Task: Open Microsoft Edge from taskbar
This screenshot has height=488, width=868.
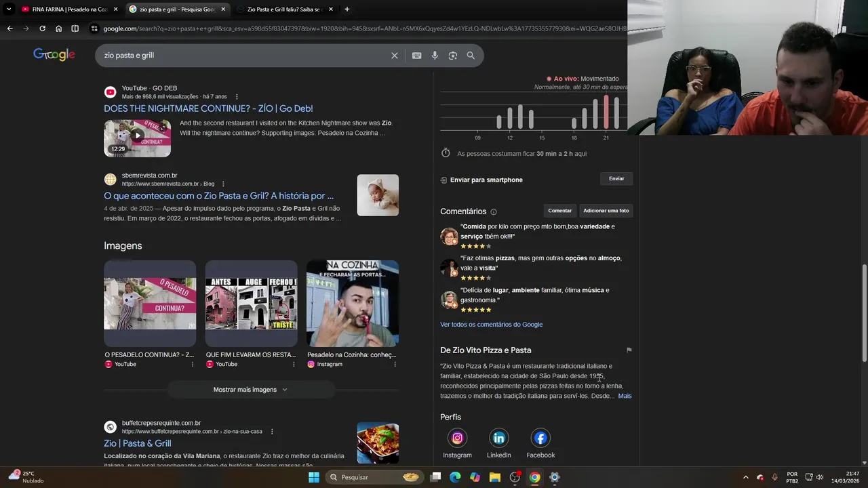Action: [455, 477]
